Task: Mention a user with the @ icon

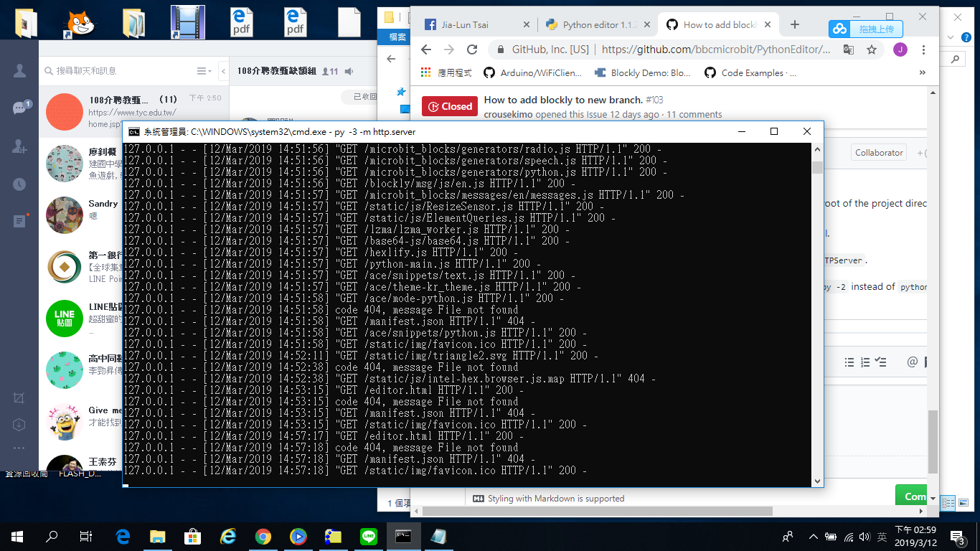Action: pyautogui.click(x=913, y=362)
